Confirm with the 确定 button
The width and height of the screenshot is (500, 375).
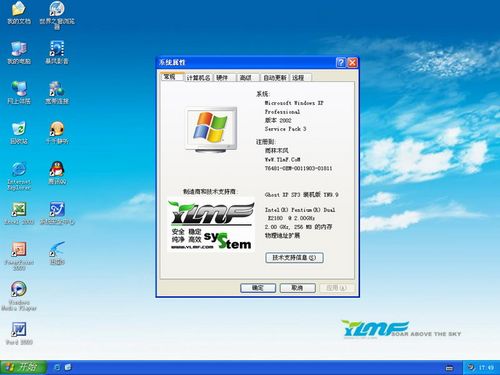tap(258, 288)
